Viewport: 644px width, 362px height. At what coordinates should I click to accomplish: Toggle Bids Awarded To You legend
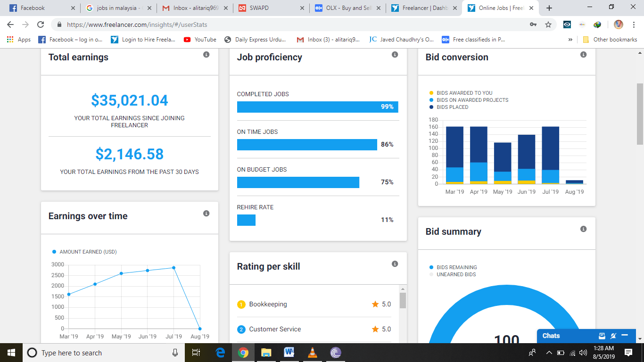[461, 93]
